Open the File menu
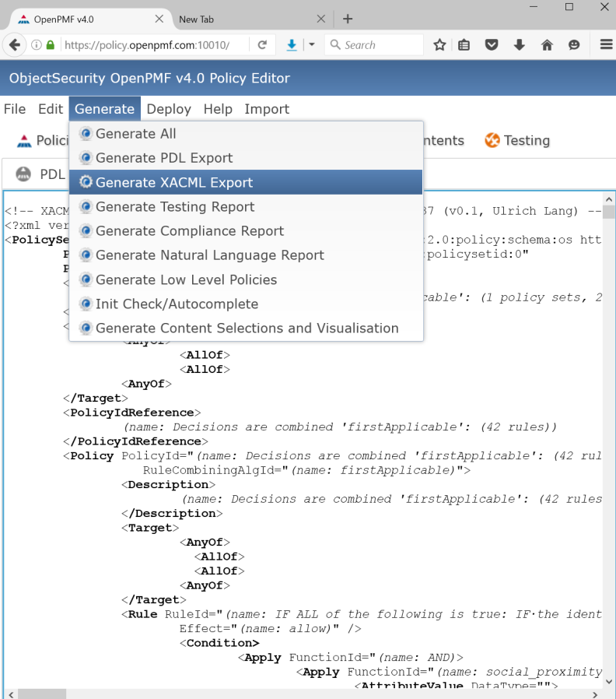The image size is (616, 699). (x=15, y=109)
